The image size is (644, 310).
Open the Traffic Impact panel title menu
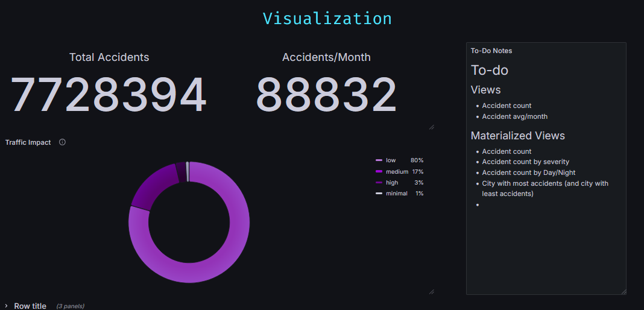(x=28, y=142)
